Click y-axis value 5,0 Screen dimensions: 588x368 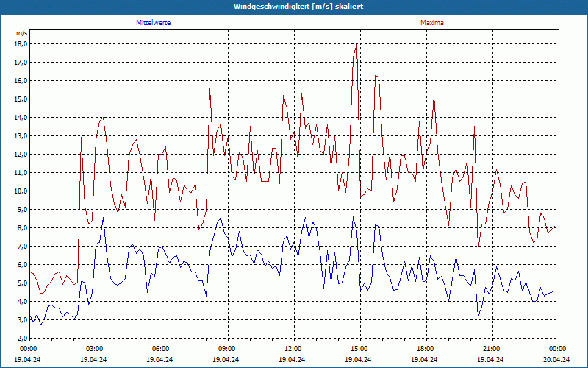23,283
